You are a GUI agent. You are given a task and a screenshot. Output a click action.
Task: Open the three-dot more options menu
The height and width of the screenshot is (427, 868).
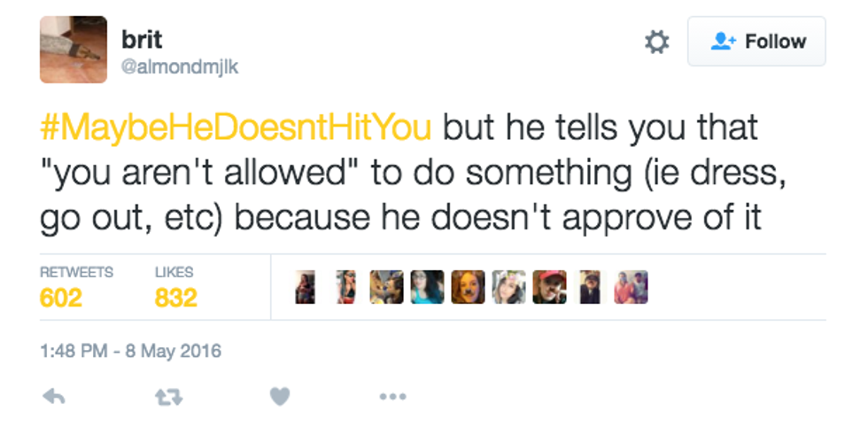point(392,397)
